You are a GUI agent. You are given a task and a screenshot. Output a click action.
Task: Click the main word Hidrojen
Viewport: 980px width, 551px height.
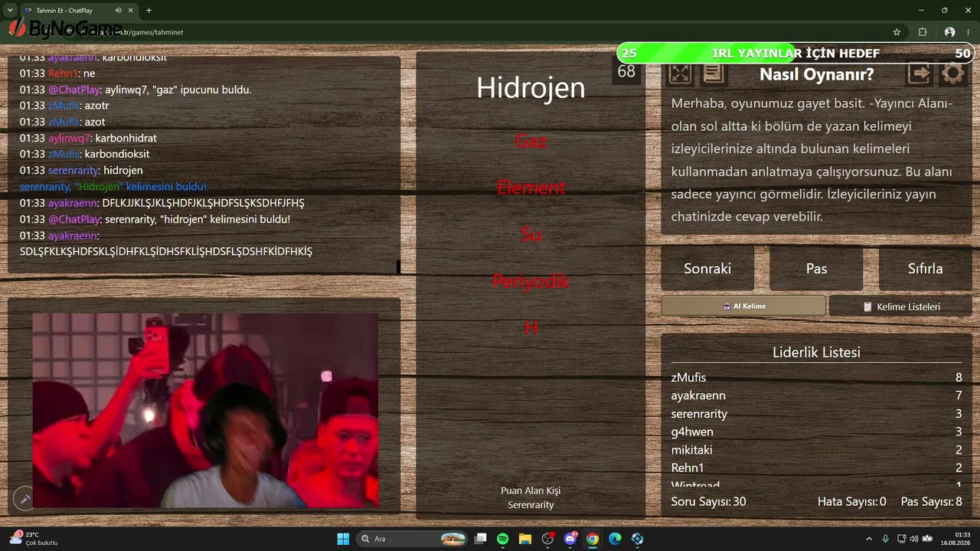click(531, 86)
